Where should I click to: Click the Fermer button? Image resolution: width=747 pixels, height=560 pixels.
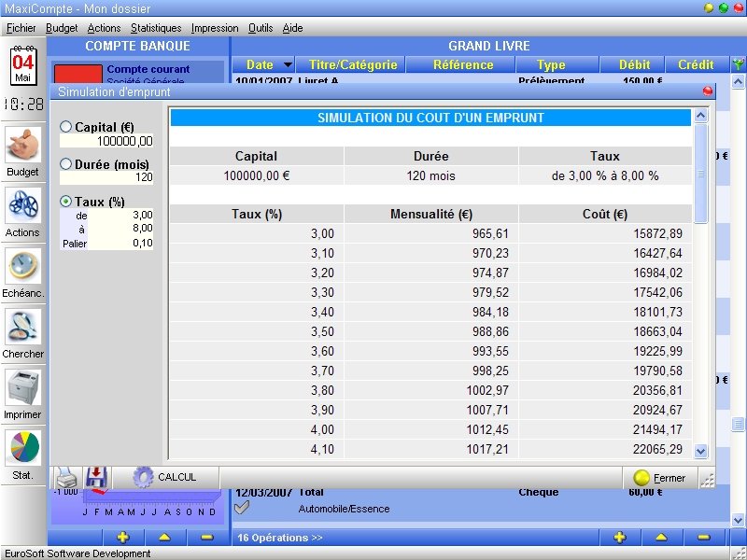[x=659, y=477]
